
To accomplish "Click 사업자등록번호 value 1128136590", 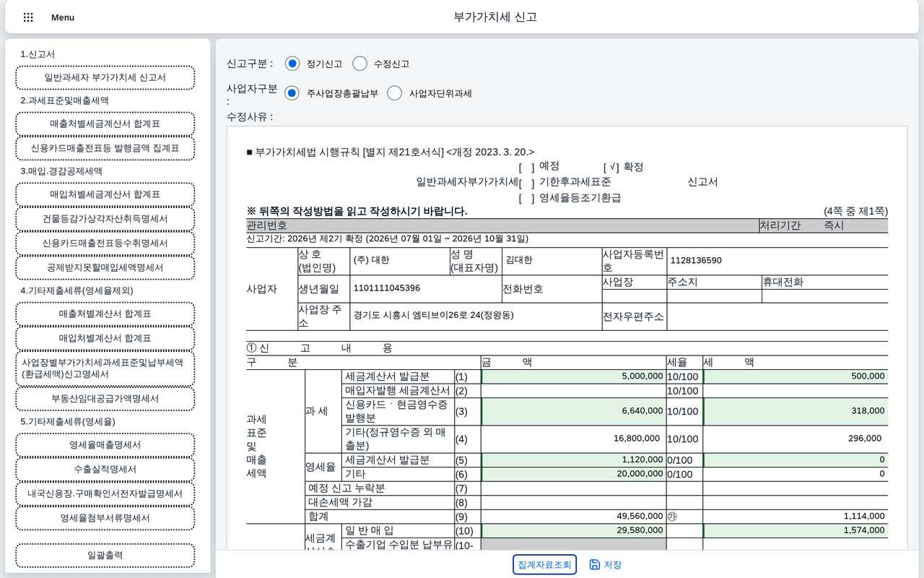I will [x=696, y=261].
